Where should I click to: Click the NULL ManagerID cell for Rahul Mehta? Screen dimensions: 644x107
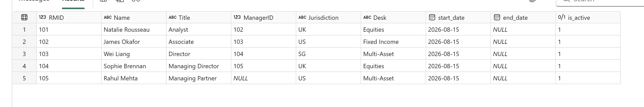point(264,78)
